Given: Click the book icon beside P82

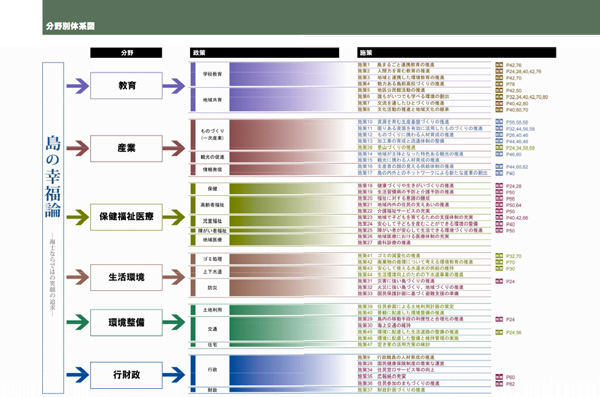Looking at the screenshot, I should (x=499, y=383).
